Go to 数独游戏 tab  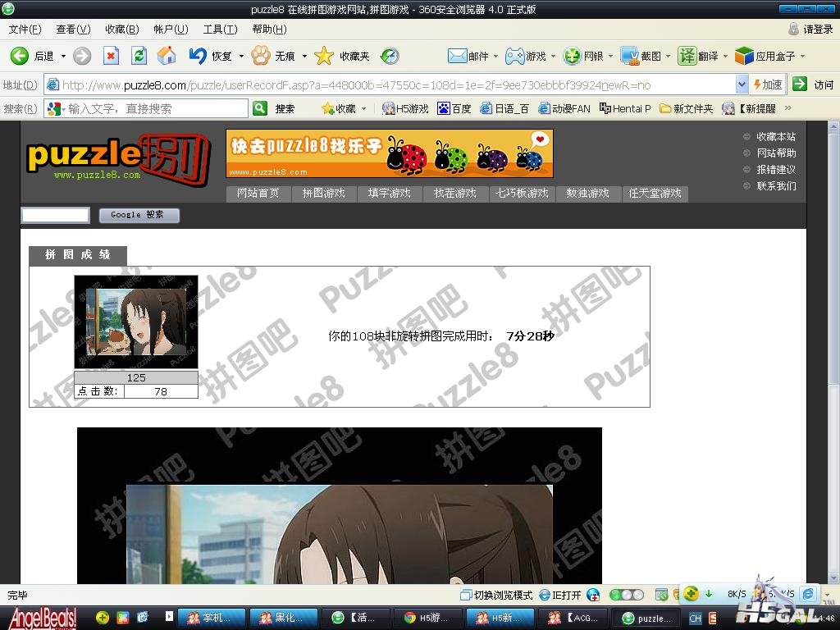(587, 194)
